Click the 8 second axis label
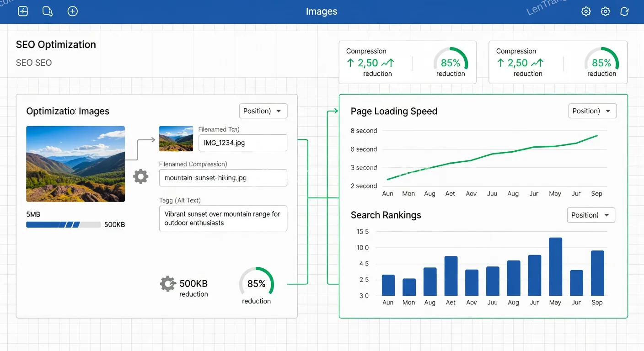The image size is (644, 351). pyautogui.click(x=364, y=131)
